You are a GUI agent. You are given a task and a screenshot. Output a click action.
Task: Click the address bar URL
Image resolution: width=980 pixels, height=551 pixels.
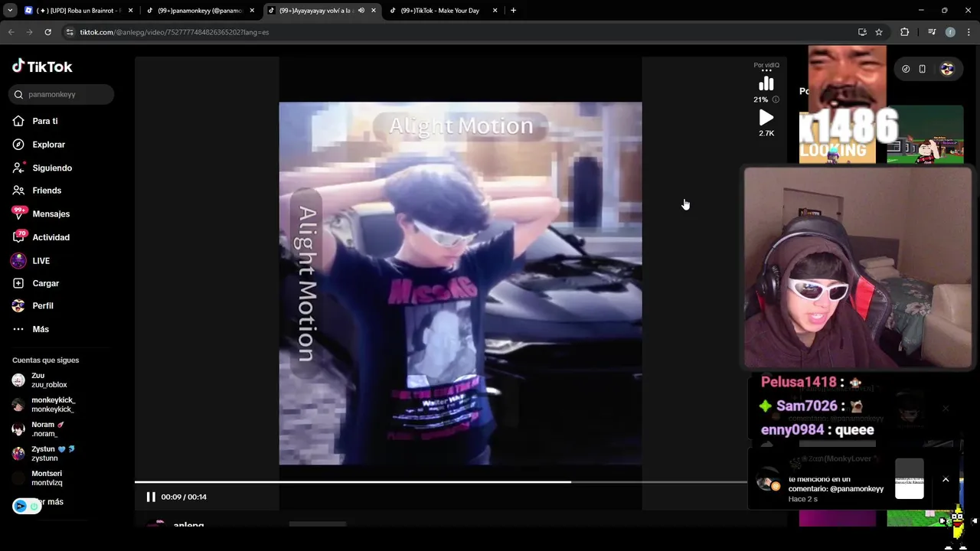click(175, 32)
